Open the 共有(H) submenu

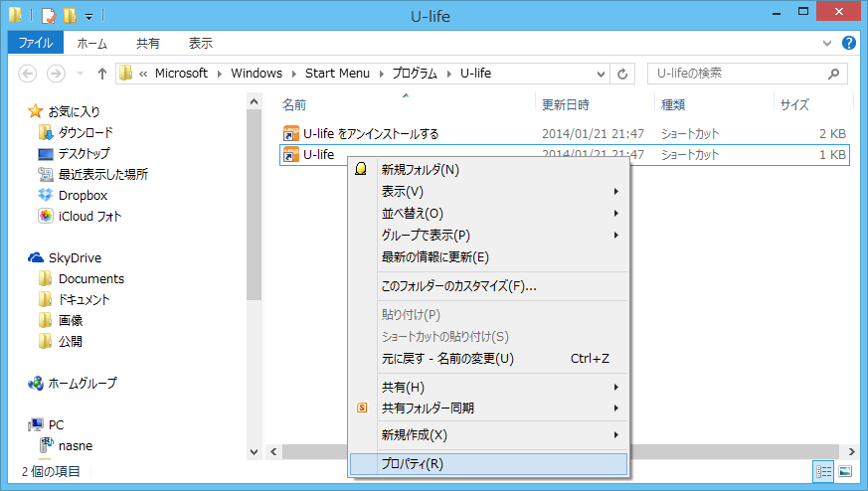[x=489, y=387]
